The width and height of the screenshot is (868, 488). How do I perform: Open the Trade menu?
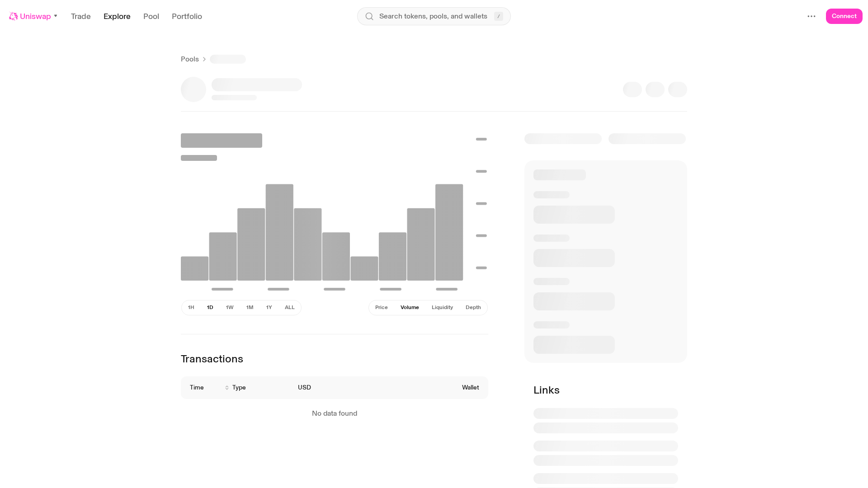coord(81,16)
